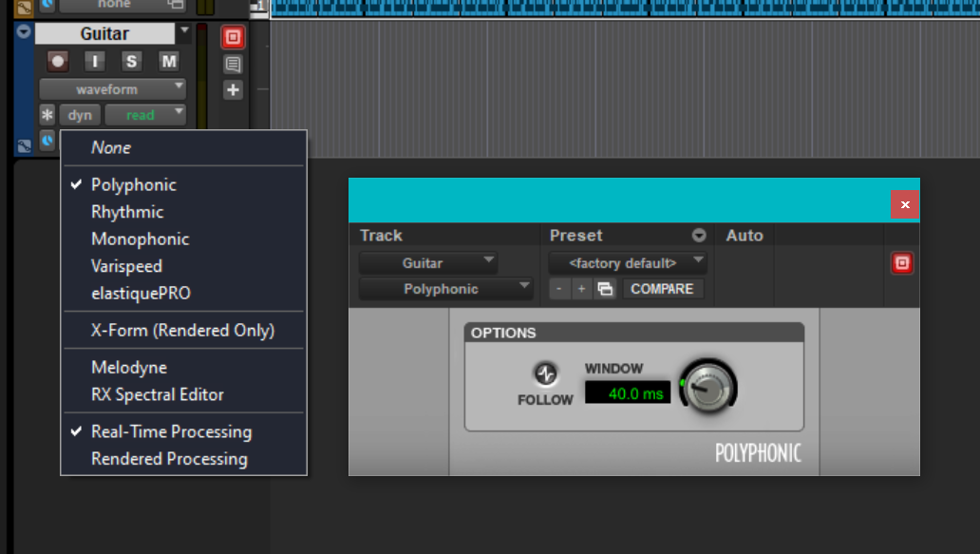
Task: Open the waveform track view dropdown
Action: tap(113, 89)
